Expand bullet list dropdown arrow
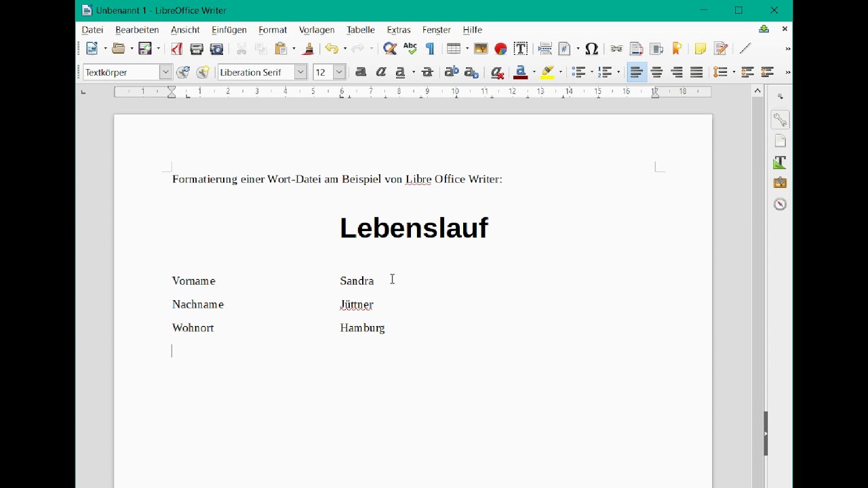The image size is (868, 488). 591,72
